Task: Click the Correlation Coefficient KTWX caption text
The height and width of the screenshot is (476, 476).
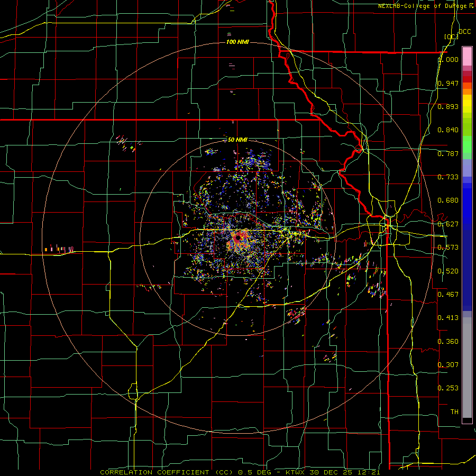Action: (x=240, y=472)
